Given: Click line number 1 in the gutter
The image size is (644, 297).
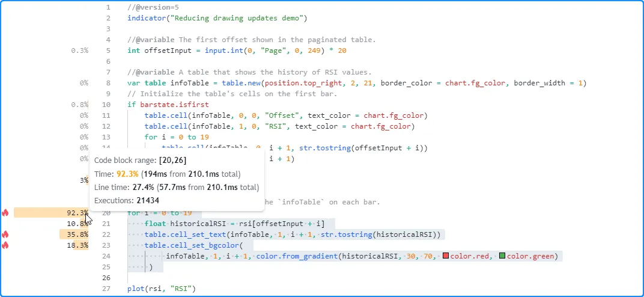Looking at the screenshot, I should pyautogui.click(x=108, y=7).
